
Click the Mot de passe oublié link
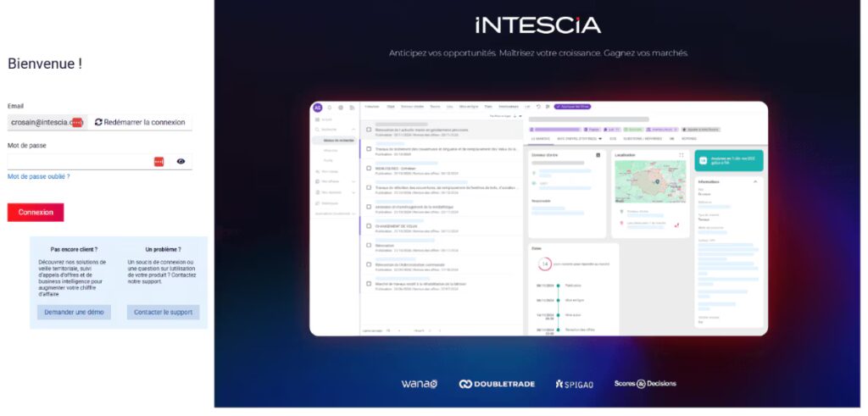[x=39, y=176]
